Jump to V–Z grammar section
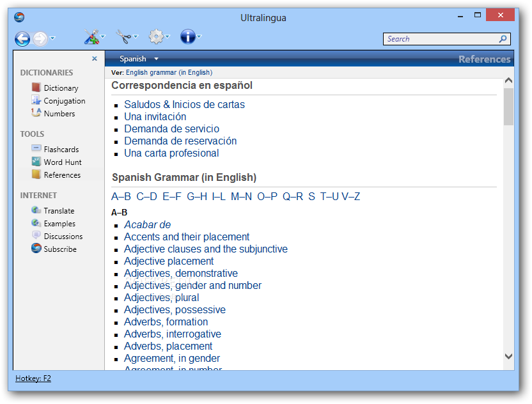532x404 pixels. [x=351, y=196]
